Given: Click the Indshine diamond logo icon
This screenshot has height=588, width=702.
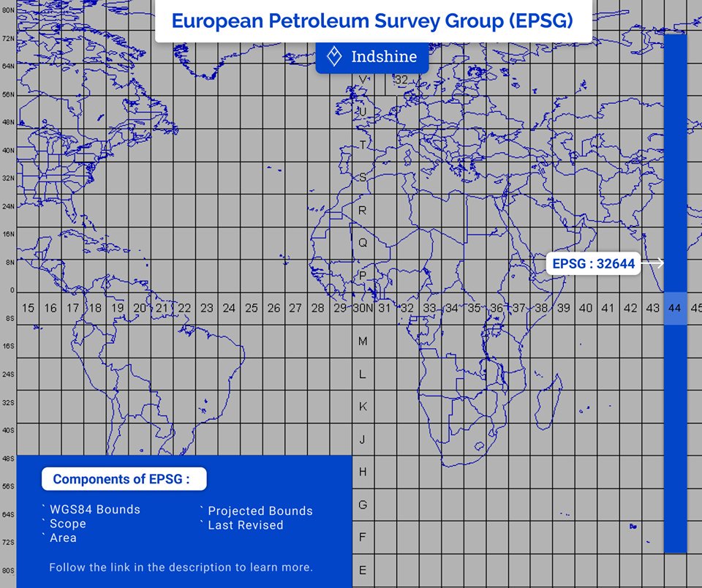Looking at the screenshot, I should click(335, 56).
